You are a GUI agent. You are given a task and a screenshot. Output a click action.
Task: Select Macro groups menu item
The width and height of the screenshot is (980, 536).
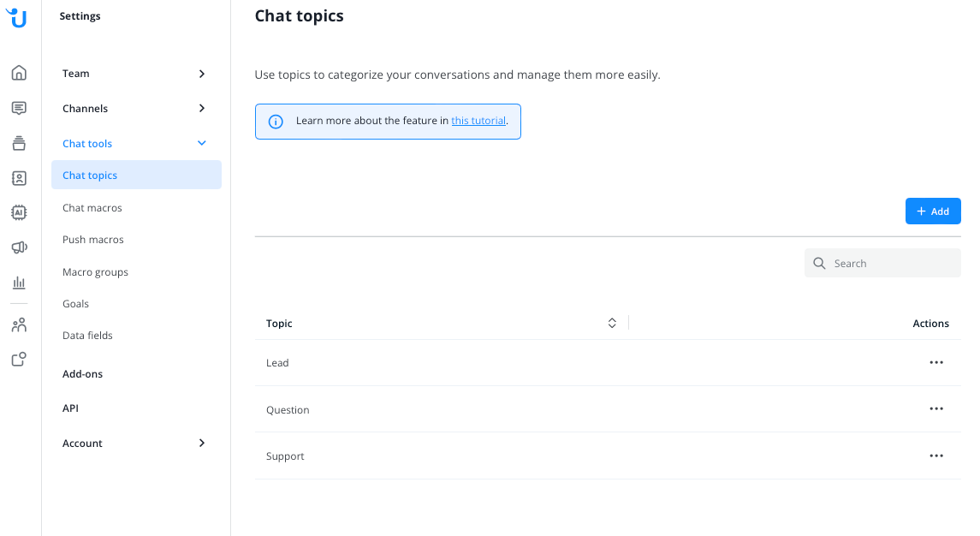coord(95,272)
